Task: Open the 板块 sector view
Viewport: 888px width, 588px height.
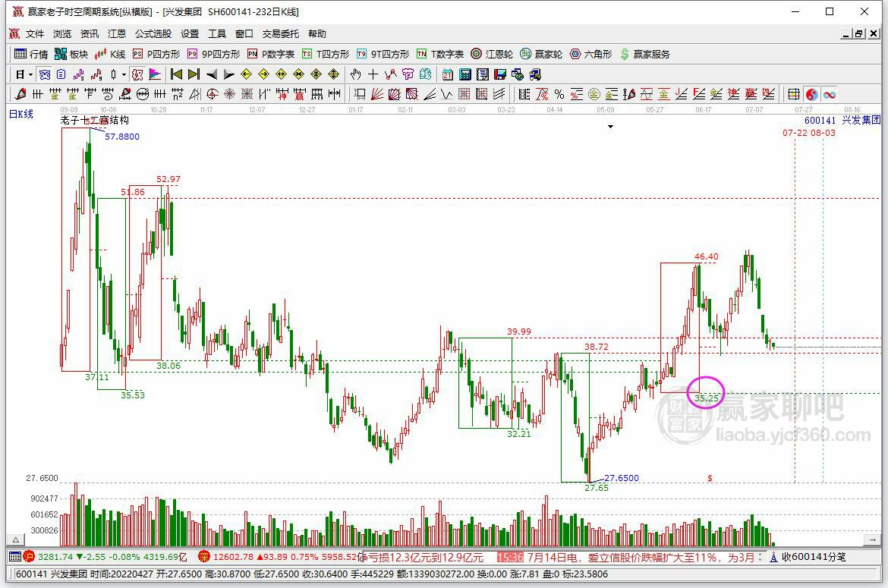Action: (x=71, y=54)
